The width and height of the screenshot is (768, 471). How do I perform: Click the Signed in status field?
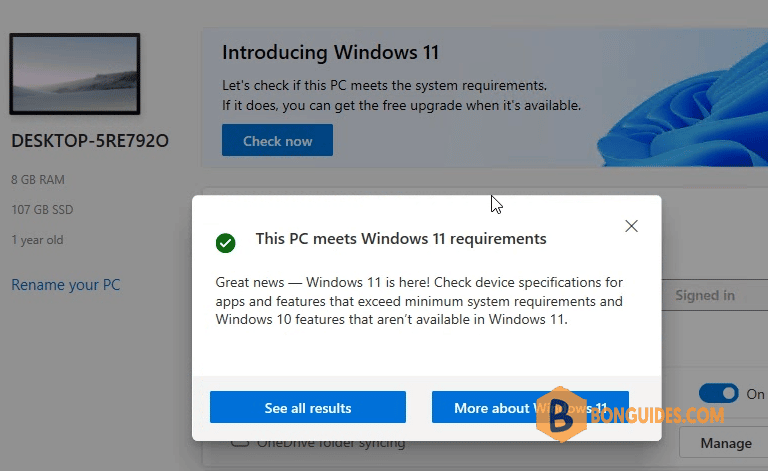[x=715, y=295]
